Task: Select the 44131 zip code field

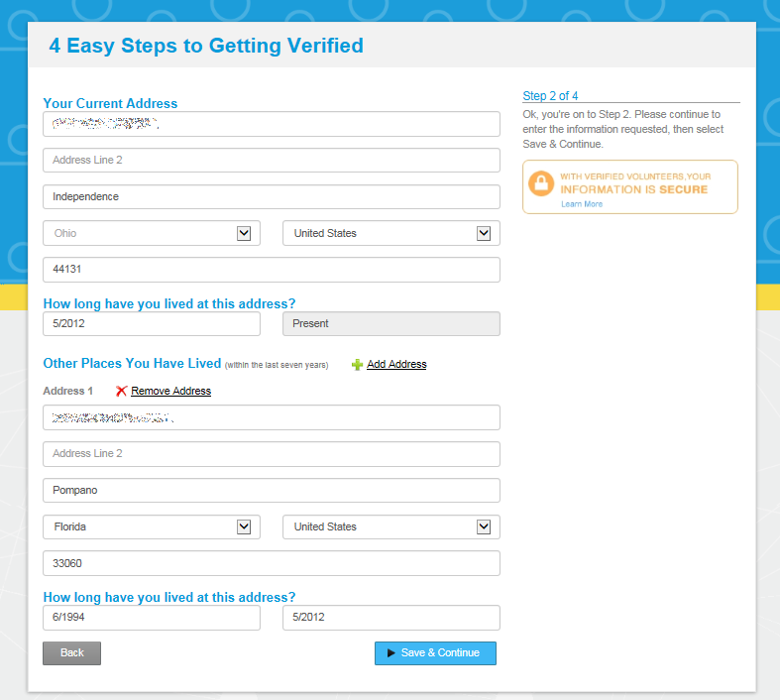Action: pos(271,270)
